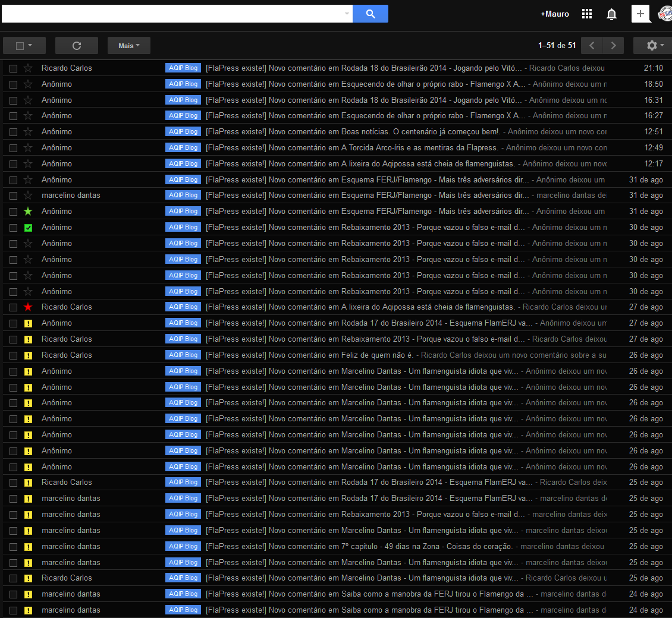Click the blue search magnifier button

(x=370, y=14)
